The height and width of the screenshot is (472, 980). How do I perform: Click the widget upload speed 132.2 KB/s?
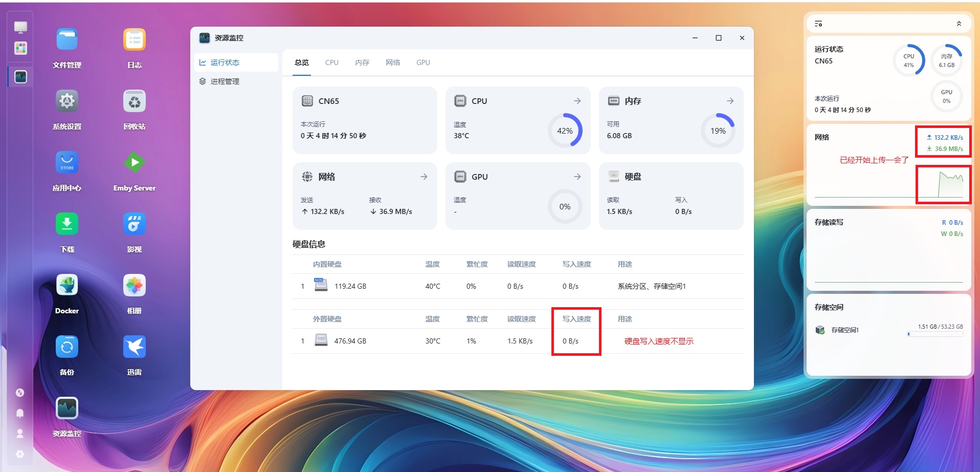pos(945,137)
